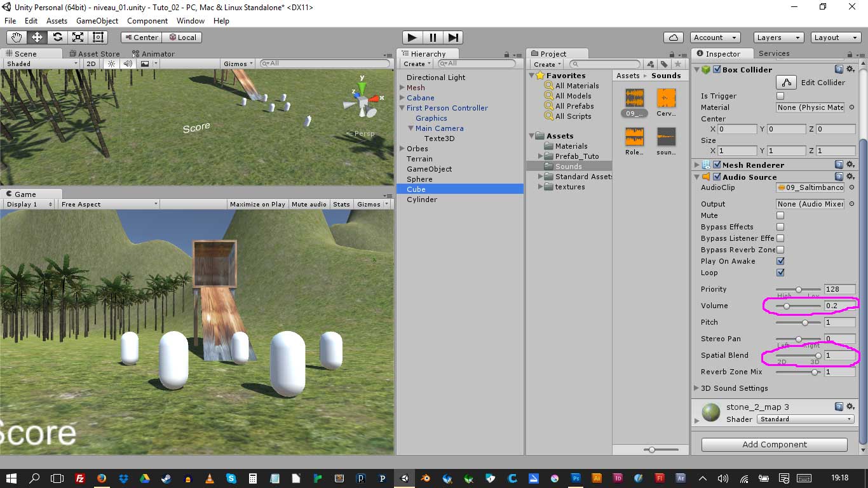Open the Layers dropdown

coord(778,37)
